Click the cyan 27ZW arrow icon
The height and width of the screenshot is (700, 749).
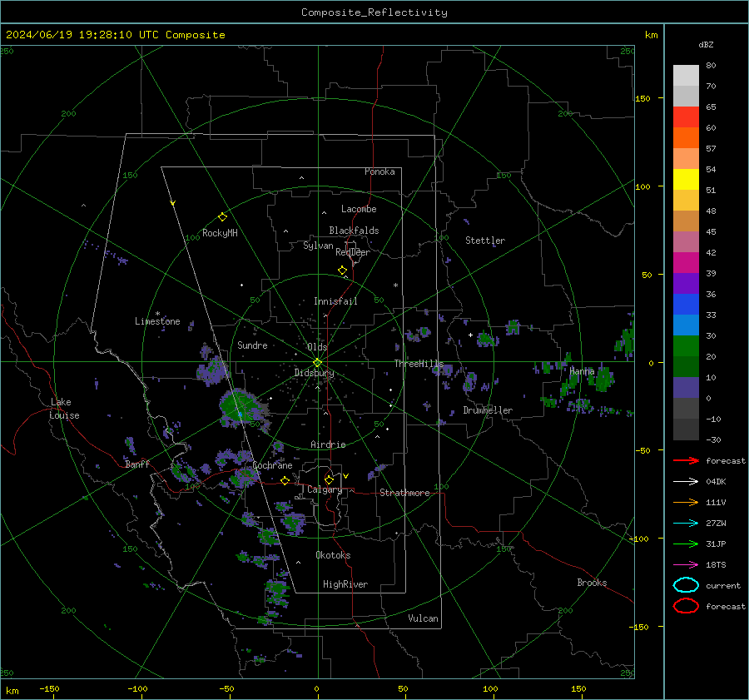(686, 524)
